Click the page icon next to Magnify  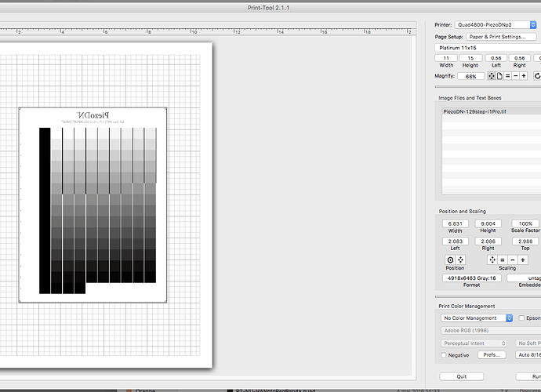click(499, 76)
